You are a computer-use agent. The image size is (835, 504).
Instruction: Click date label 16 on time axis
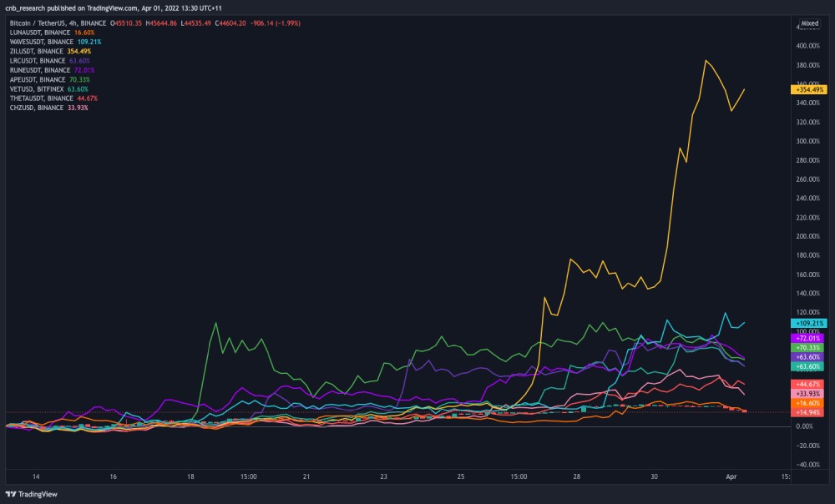(113, 476)
